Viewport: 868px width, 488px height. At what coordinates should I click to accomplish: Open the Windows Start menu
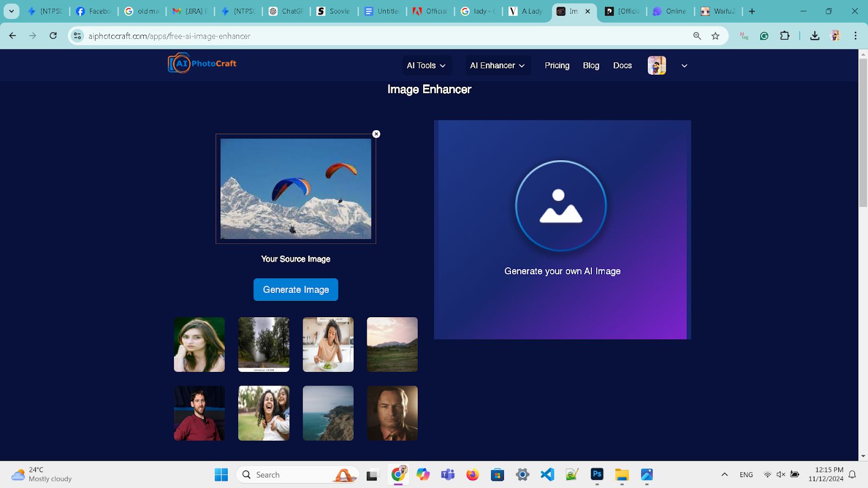click(x=221, y=474)
